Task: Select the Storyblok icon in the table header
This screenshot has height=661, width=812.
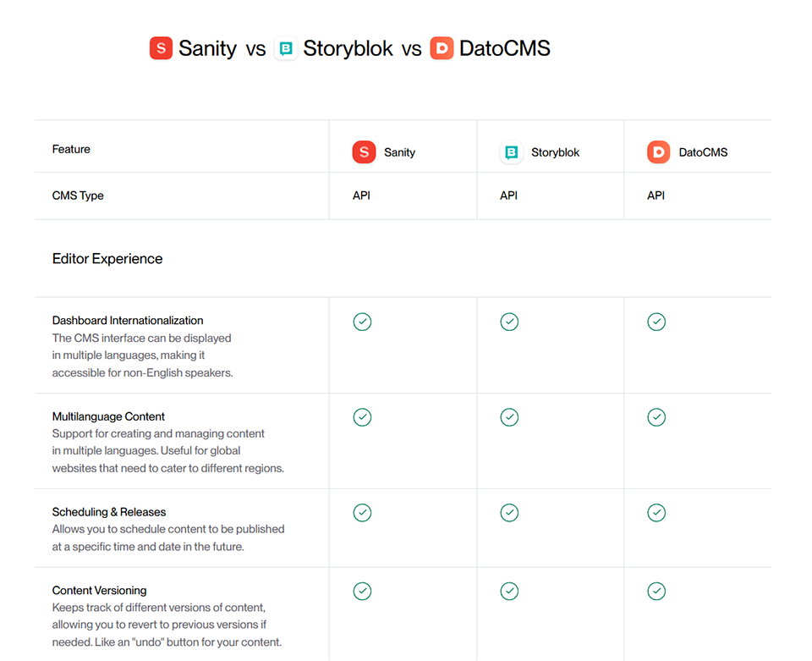Action: point(511,152)
